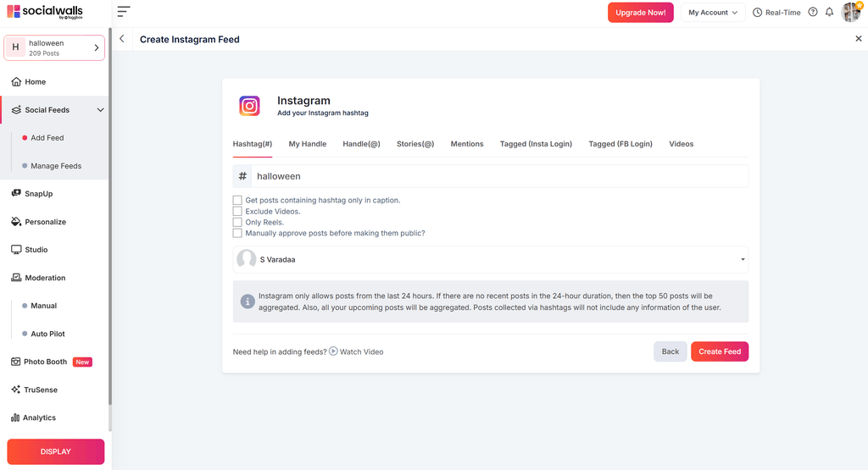Image resolution: width=868 pixels, height=470 pixels.
Task: Click the Back button
Action: pos(670,351)
